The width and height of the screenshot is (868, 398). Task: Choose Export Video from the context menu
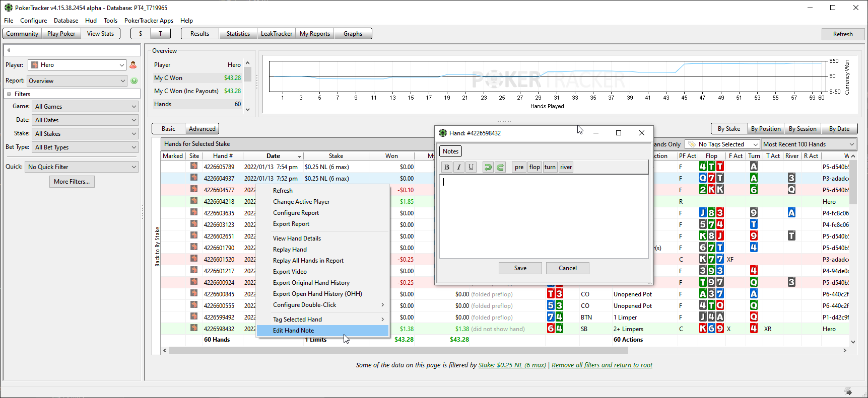click(x=322, y=272)
